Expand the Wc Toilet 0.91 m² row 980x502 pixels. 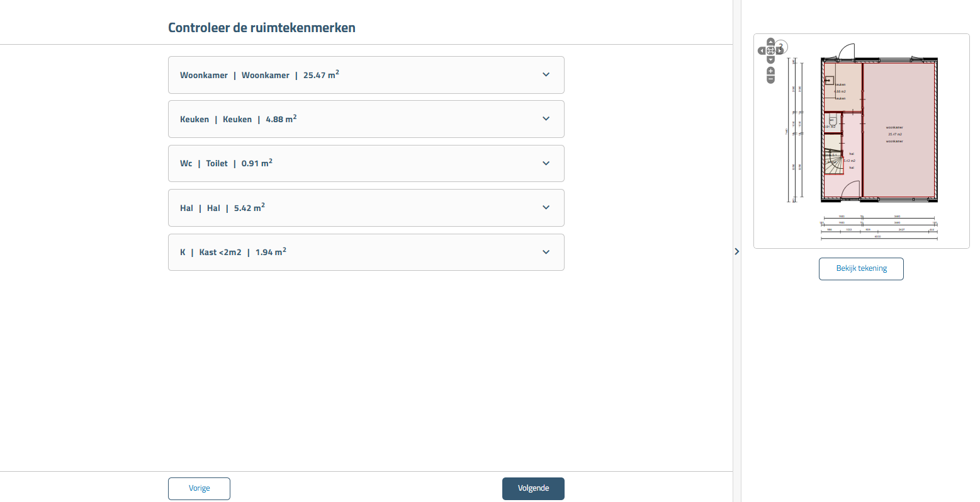(x=546, y=163)
